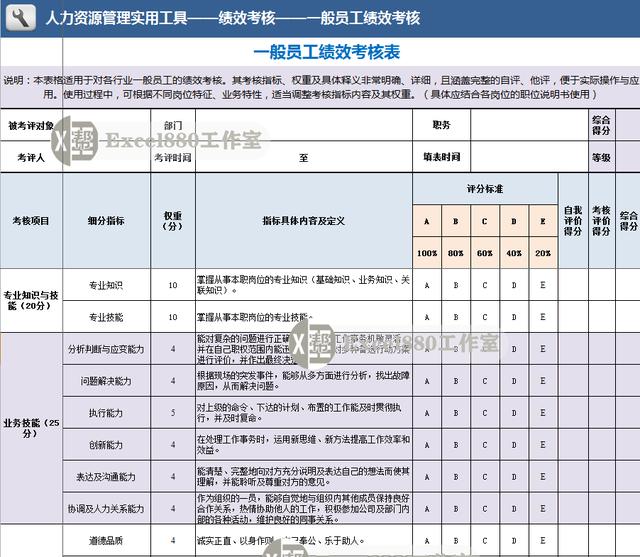Image resolution: width=640 pixels, height=557 pixels.
Task: Click the 考核项目 column header
Action: [31, 221]
